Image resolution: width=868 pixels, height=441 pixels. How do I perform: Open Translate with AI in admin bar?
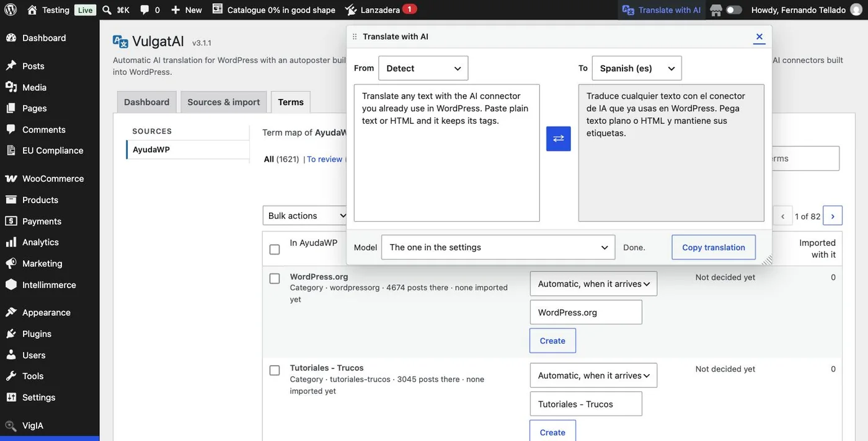662,10
